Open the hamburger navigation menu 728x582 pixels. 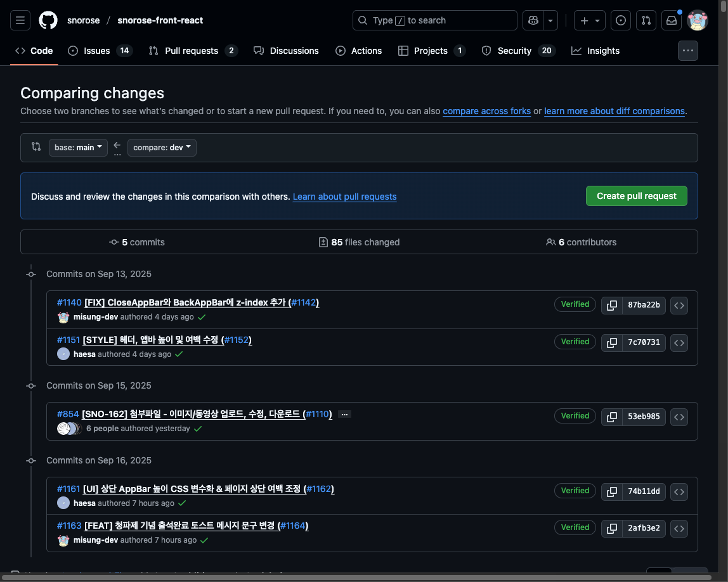pyautogui.click(x=20, y=20)
